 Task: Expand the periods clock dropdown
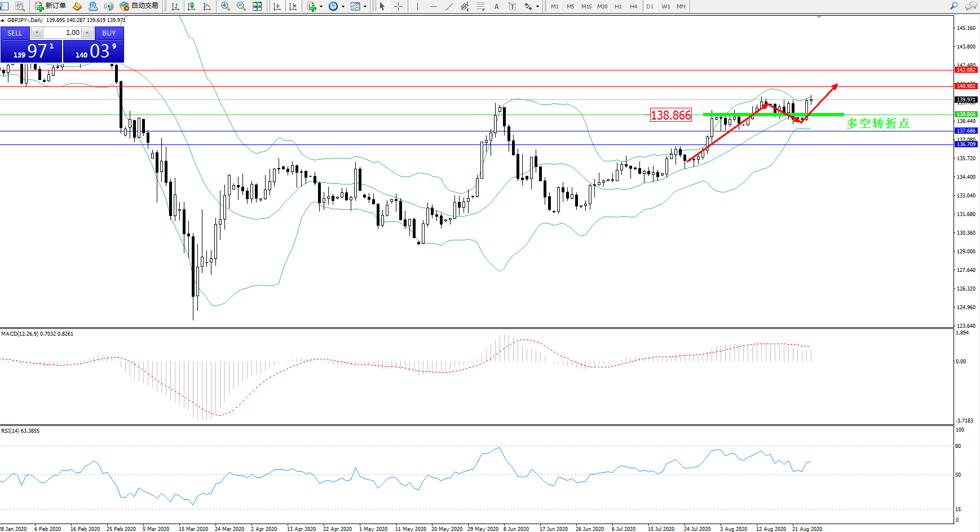coord(343,7)
